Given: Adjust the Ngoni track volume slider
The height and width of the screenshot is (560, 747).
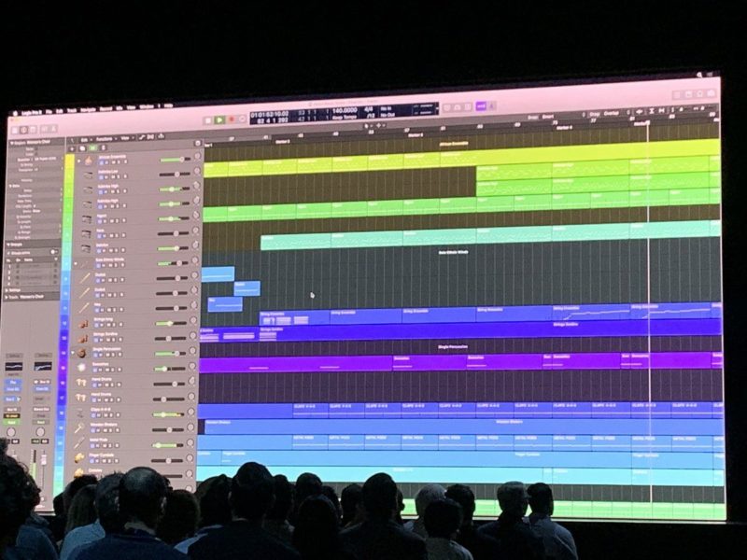Looking at the screenshot, I should pyautogui.click(x=173, y=218).
